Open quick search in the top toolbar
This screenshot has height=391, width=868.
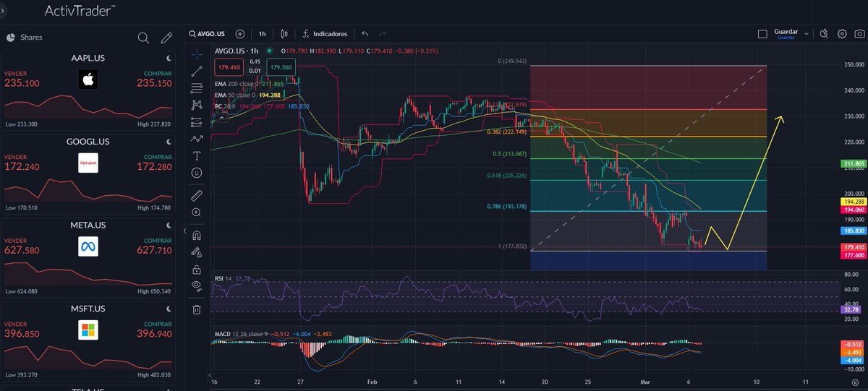[x=824, y=34]
